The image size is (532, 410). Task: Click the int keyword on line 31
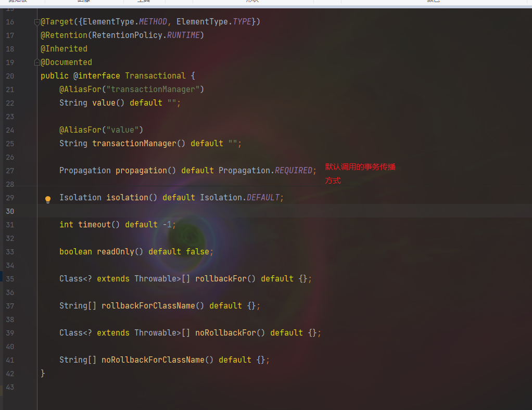(x=67, y=225)
